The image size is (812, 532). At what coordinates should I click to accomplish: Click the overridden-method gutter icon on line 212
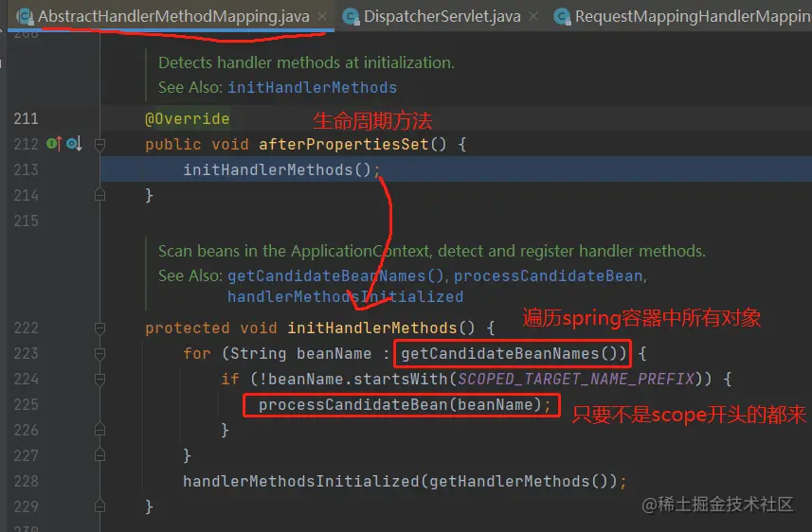(74, 143)
